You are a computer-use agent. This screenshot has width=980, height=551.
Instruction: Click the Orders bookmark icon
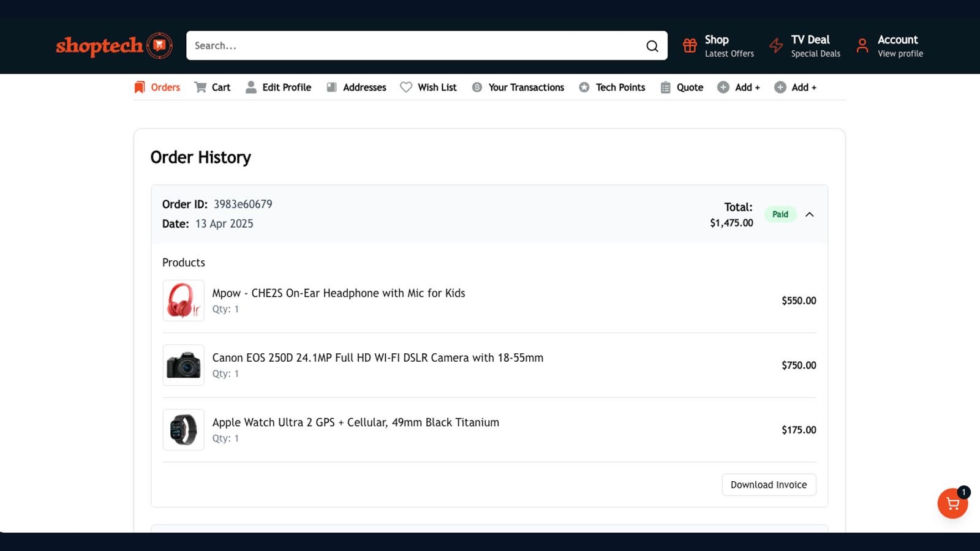point(140,88)
